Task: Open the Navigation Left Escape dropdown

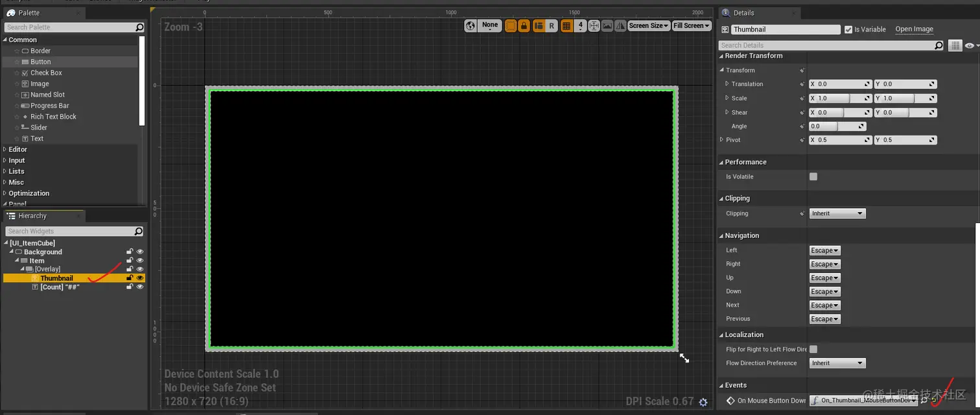Action: [825, 250]
